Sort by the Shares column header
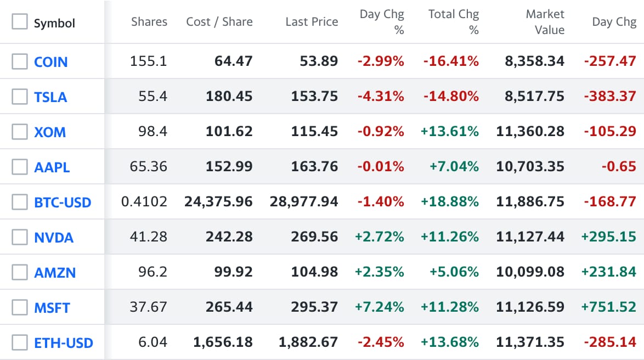This screenshot has width=644, height=360. (x=149, y=22)
